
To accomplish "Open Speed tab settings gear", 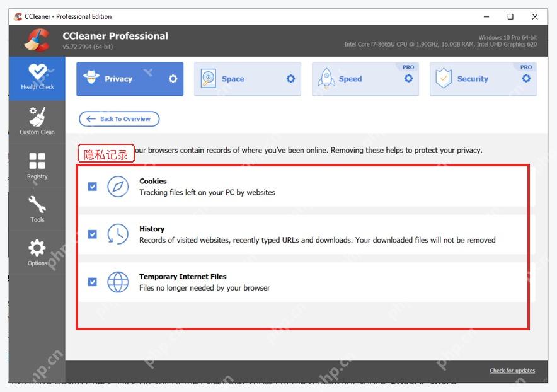I will pyautogui.click(x=408, y=78).
